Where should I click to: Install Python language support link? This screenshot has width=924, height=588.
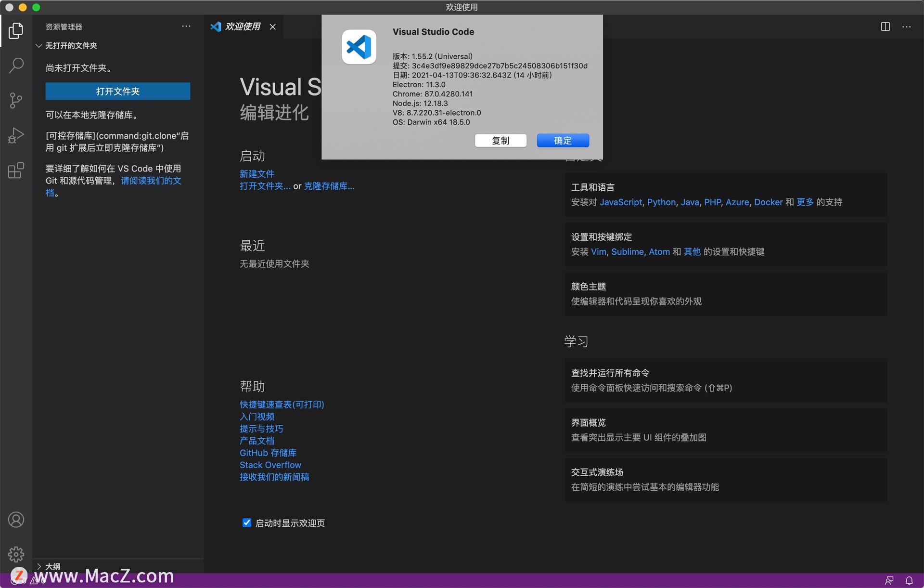(x=661, y=202)
